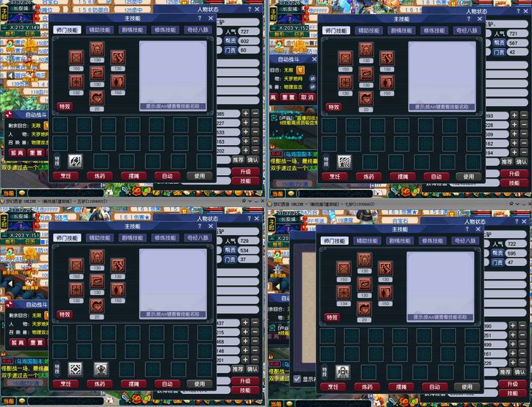Switch to 奇经八脉 tab in top-left window
Viewport: 532px width, 407px height.
coord(198,30)
